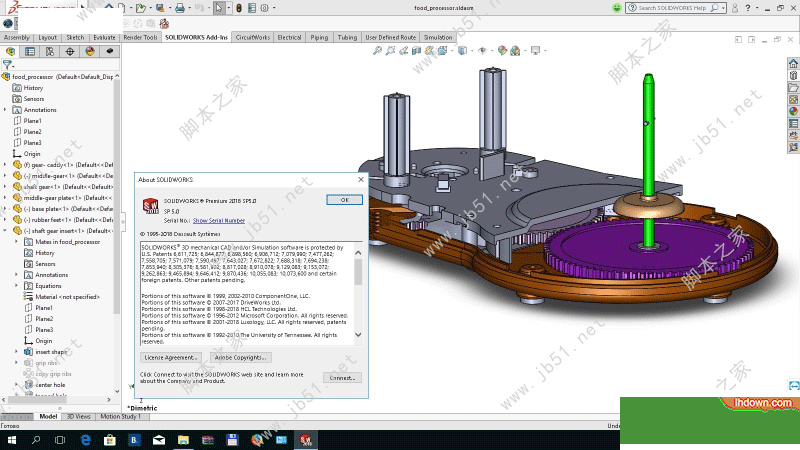Click the Edit Appearance color ball icon
Viewport: 800px width, 450px height.
502,50
